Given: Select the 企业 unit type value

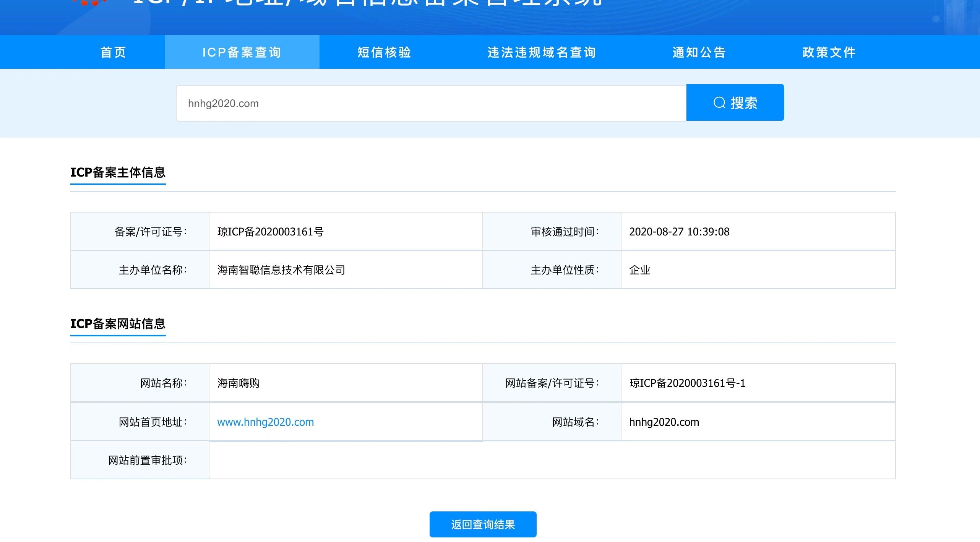Looking at the screenshot, I should click(x=639, y=270).
